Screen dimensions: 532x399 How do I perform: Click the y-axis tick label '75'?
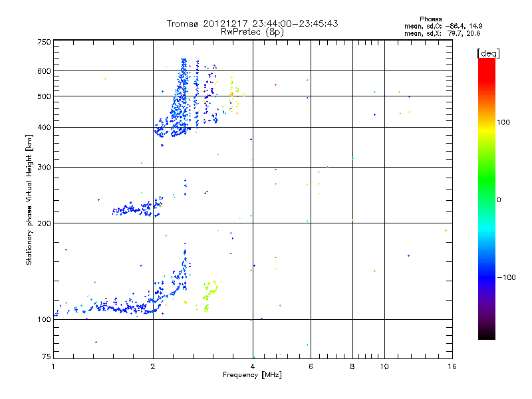[x=47, y=356]
